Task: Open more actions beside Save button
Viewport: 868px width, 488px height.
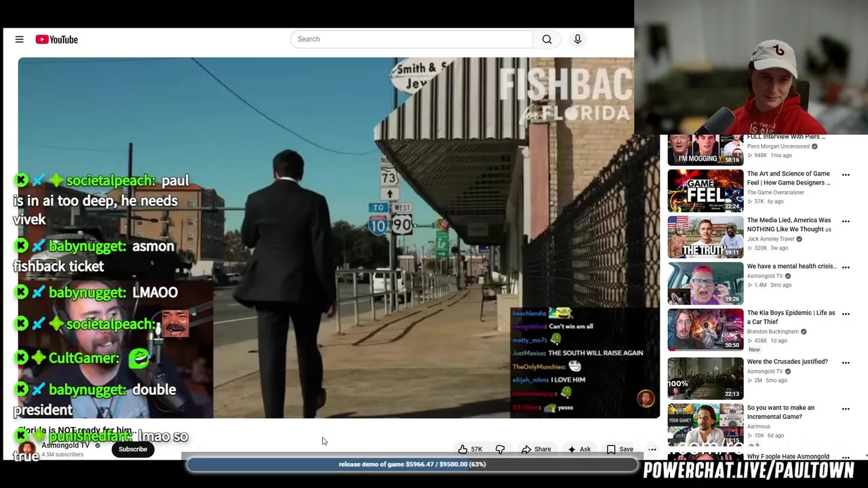Action: coord(652,449)
